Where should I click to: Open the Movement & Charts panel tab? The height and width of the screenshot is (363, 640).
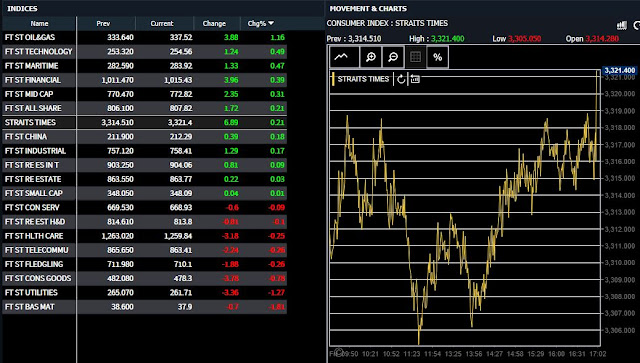click(368, 9)
